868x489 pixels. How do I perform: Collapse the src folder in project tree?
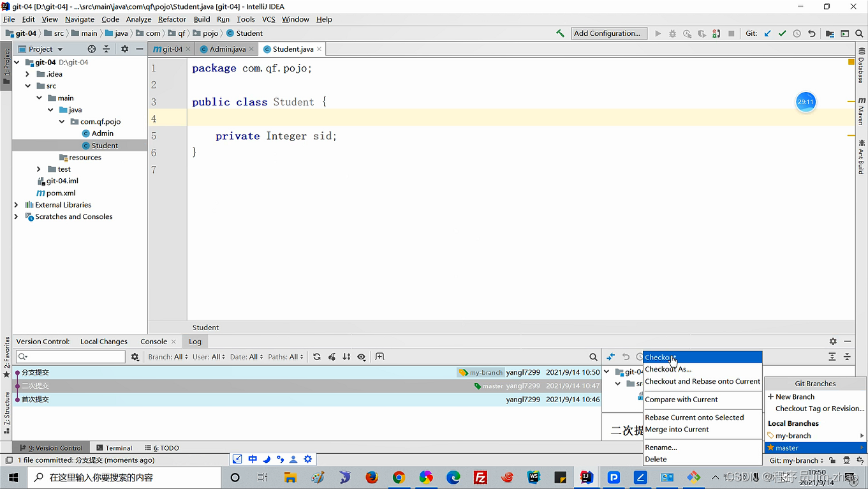[x=28, y=86]
